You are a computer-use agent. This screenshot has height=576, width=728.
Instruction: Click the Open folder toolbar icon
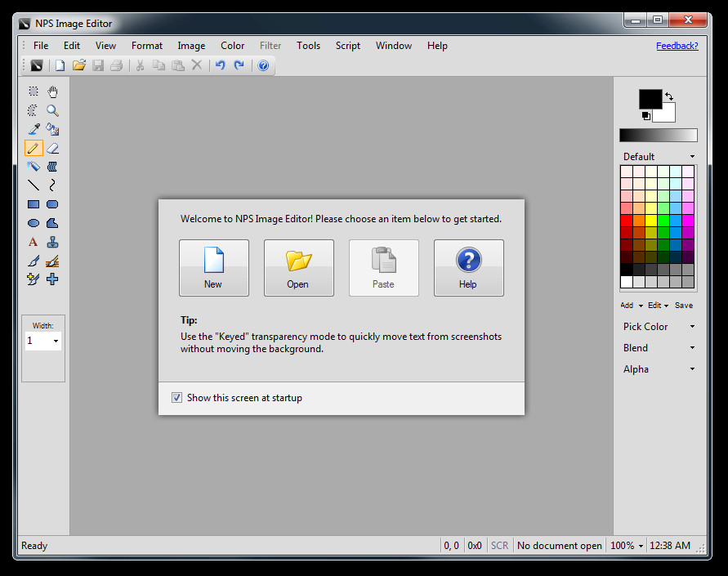point(79,65)
